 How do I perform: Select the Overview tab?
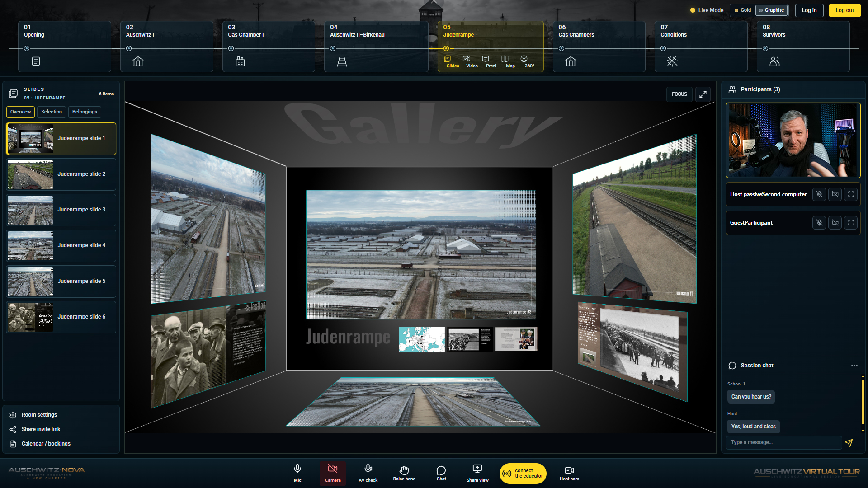tap(20, 112)
